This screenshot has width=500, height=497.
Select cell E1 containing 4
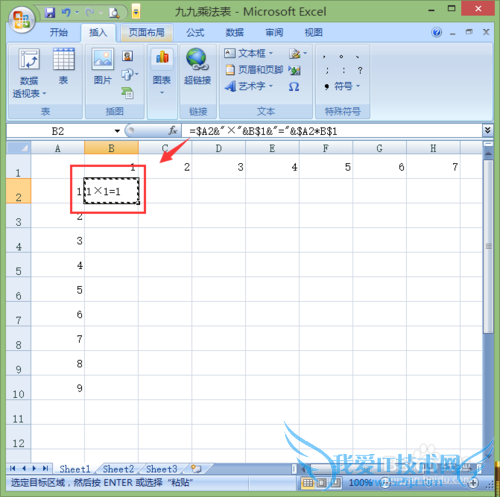pyautogui.click(x=272, y=166)
